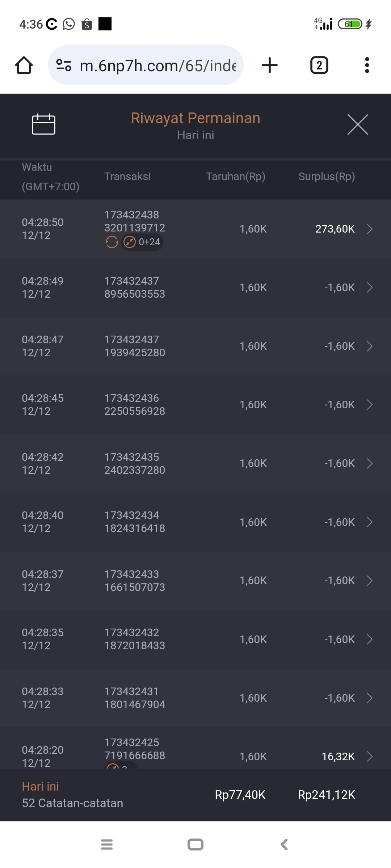Tap the Android back navigation button

pos(284,844)
